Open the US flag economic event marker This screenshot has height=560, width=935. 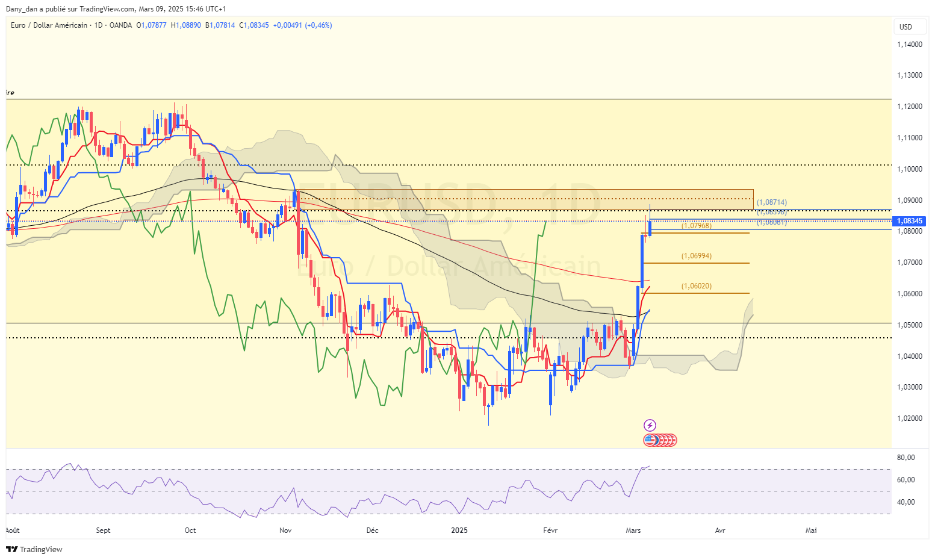[x=650, y=440]
